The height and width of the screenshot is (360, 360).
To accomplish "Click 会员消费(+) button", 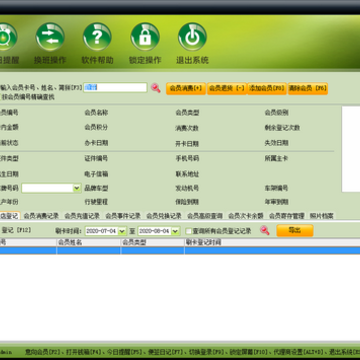I will (x=186, y=88).
